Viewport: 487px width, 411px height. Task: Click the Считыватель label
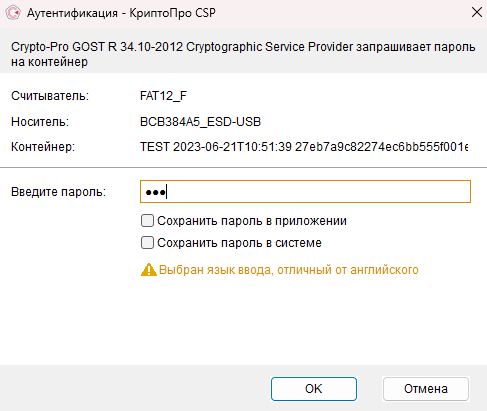coord(50,96)
